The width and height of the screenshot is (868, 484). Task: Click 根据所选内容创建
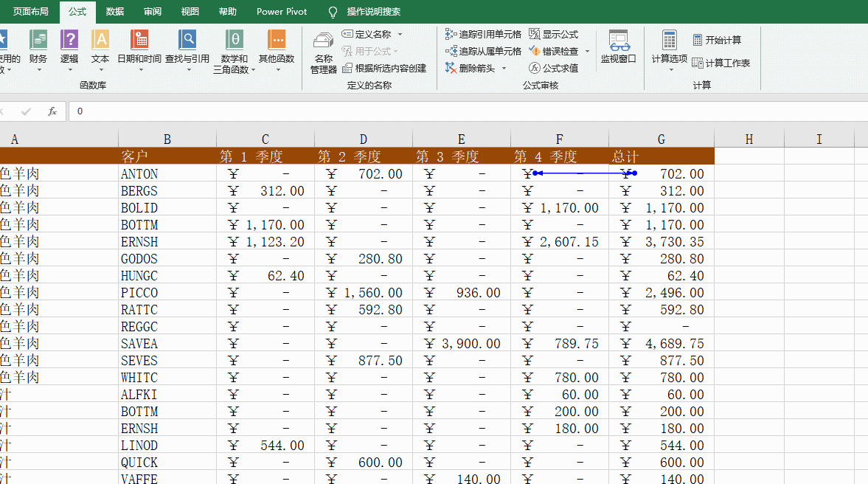(x=384, y=68)
